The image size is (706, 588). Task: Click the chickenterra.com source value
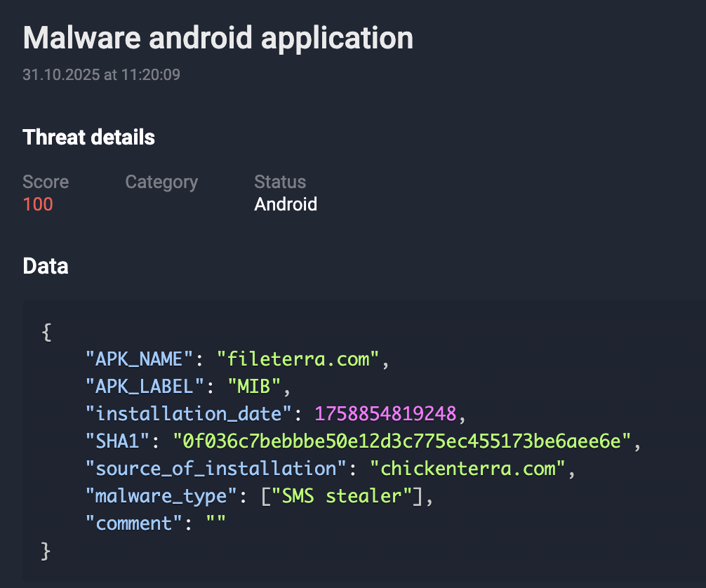coord(467,469)
